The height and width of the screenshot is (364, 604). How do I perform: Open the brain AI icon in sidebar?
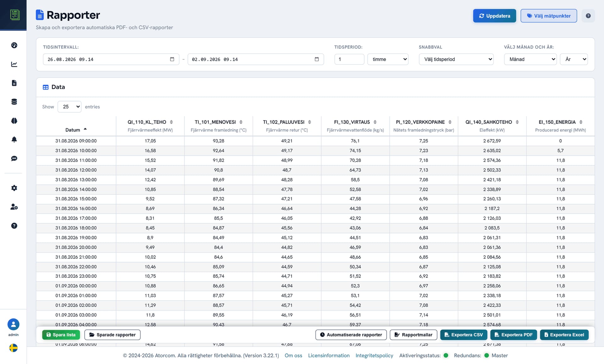[14, 121]
